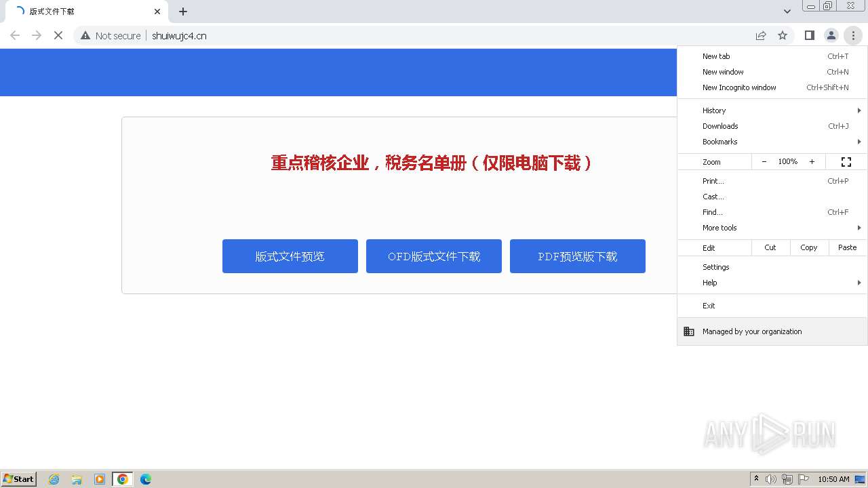The image size is (868, 488).
Task: Stop loading the page
Action: pyautogui.click(x=58, y=35)
